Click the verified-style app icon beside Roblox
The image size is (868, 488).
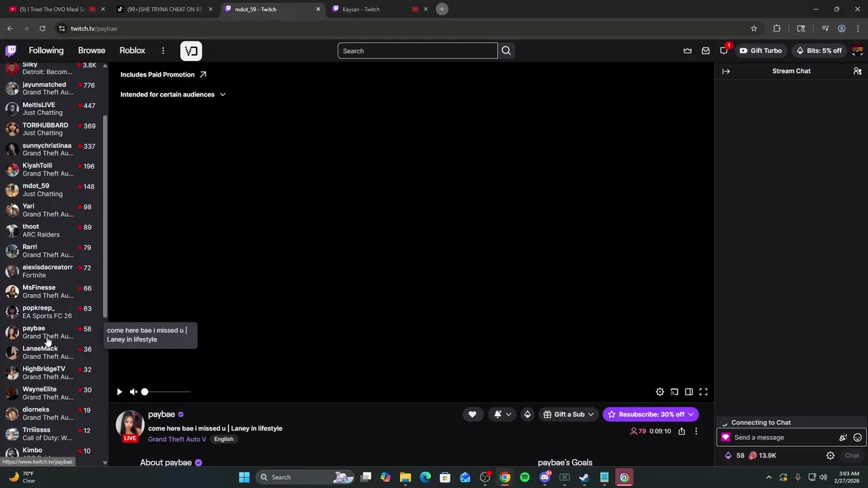point(191,51)
